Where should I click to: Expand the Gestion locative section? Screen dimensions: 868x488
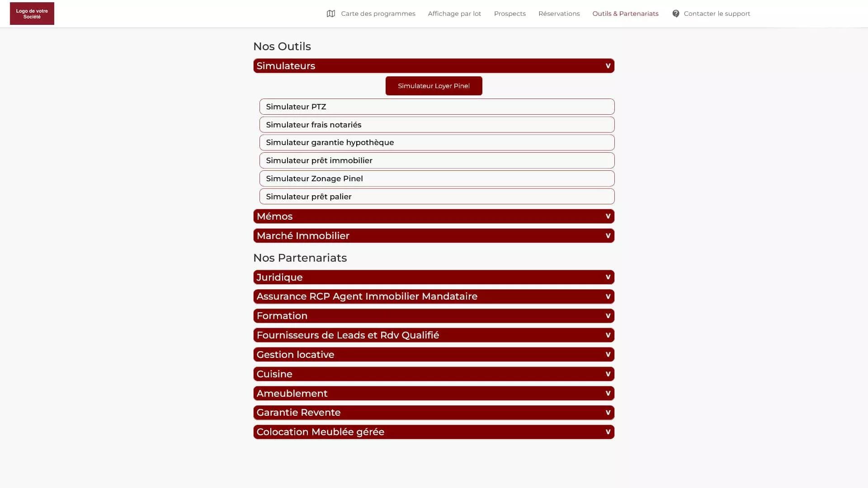point(434,354)
